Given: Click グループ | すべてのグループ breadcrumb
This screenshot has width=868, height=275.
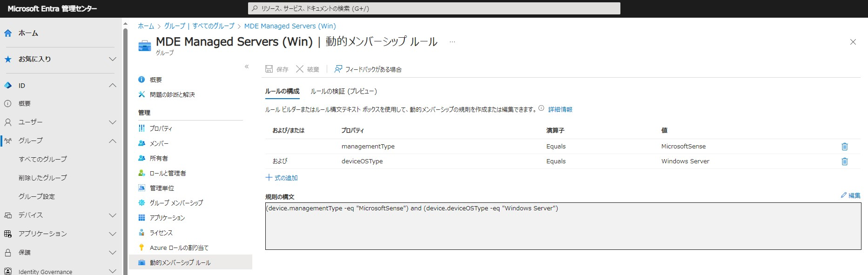Looking at the screenshot, I should (199, 26).
